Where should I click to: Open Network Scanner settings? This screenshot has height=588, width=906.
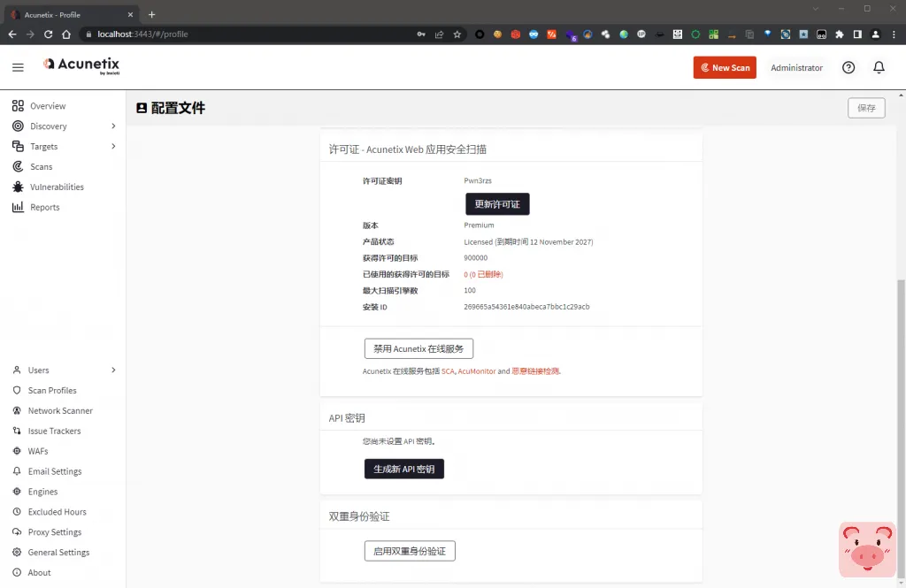coord(60,410)
